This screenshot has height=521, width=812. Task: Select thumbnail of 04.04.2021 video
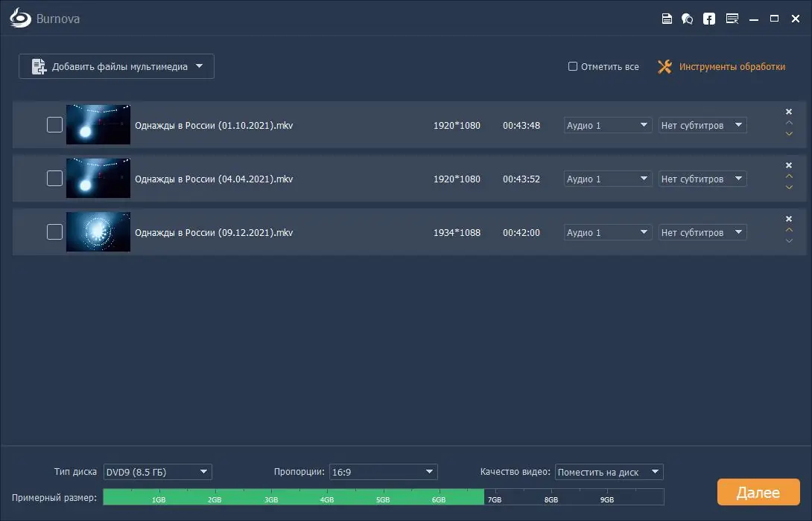click(98, 179)
